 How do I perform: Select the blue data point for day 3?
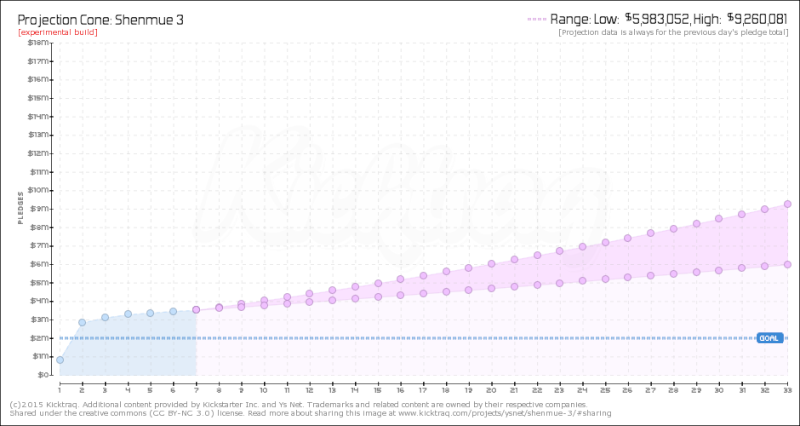105,317
